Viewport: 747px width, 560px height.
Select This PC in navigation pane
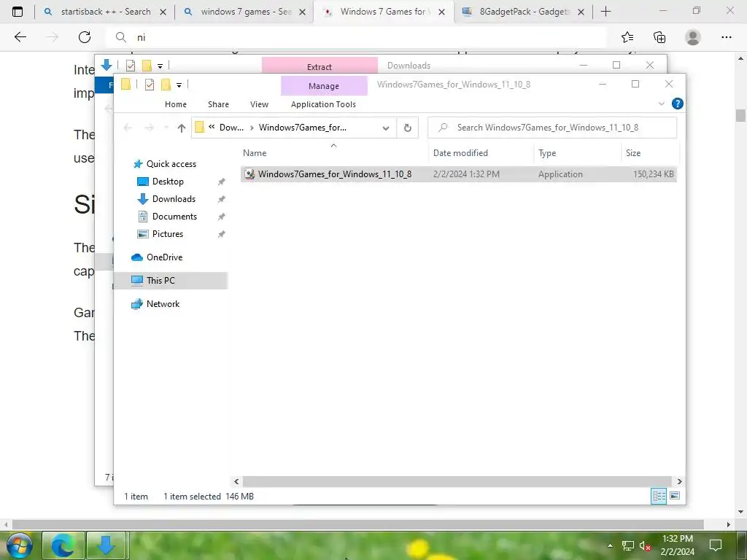171,281
